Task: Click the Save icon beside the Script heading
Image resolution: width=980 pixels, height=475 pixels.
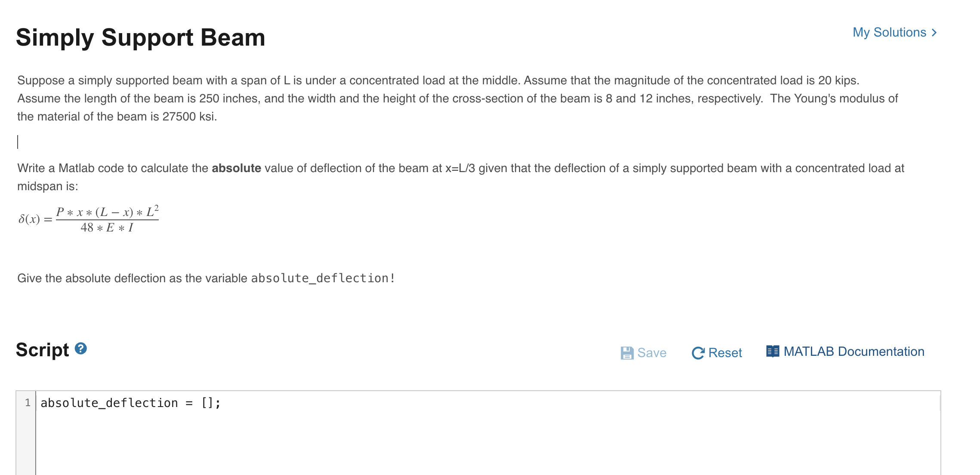Action: point(628,353)
